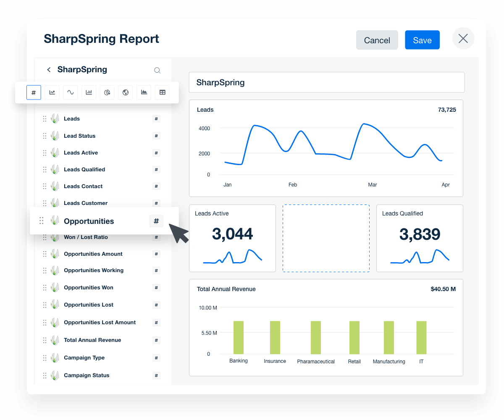
Task: Pick the bar chart widget type
Action: tap(89, 92)
